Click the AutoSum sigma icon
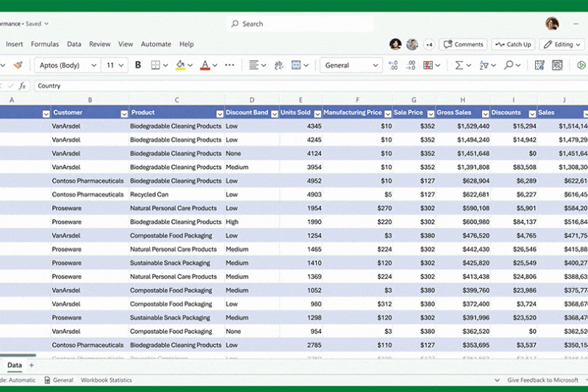The image size is (588, 392). pyautogui.click(x=459, y=65)
